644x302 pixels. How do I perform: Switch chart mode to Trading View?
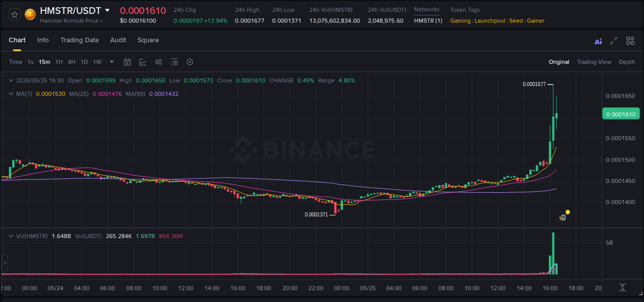pyautogui.click(x=594, y=62)
